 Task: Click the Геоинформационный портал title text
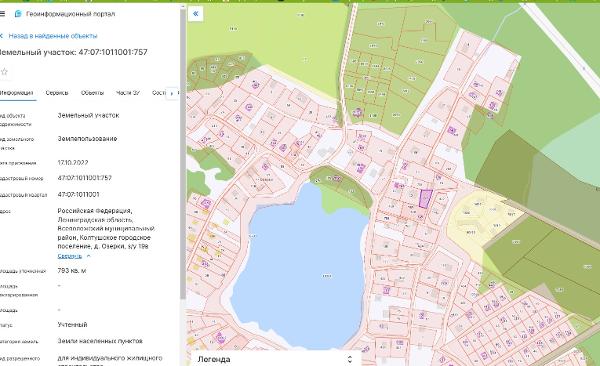click(x=70, y=14)
